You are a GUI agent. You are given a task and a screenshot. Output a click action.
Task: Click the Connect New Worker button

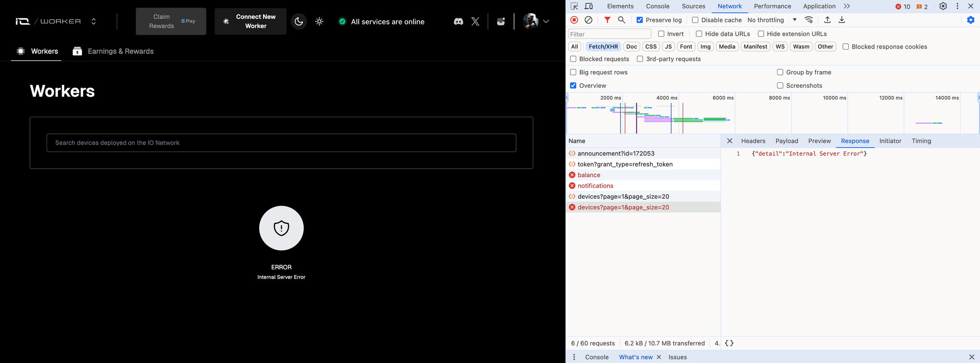(250, 22)
